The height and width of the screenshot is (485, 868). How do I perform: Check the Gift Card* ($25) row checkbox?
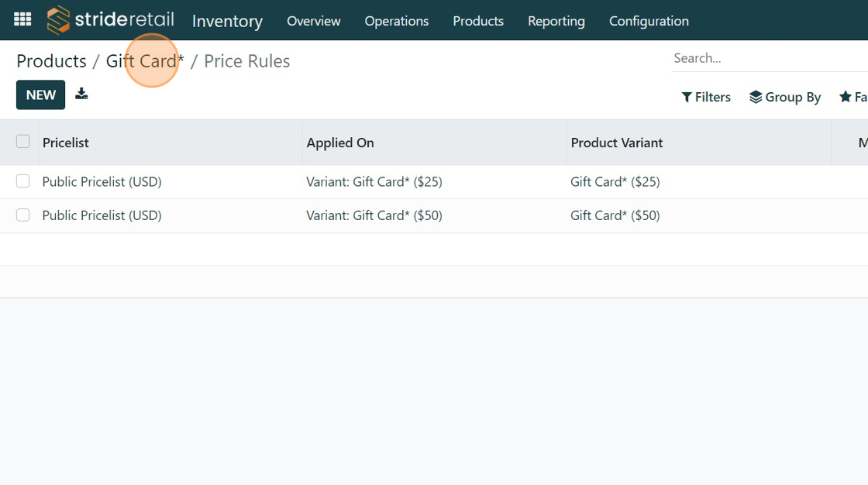pos(23,181)
